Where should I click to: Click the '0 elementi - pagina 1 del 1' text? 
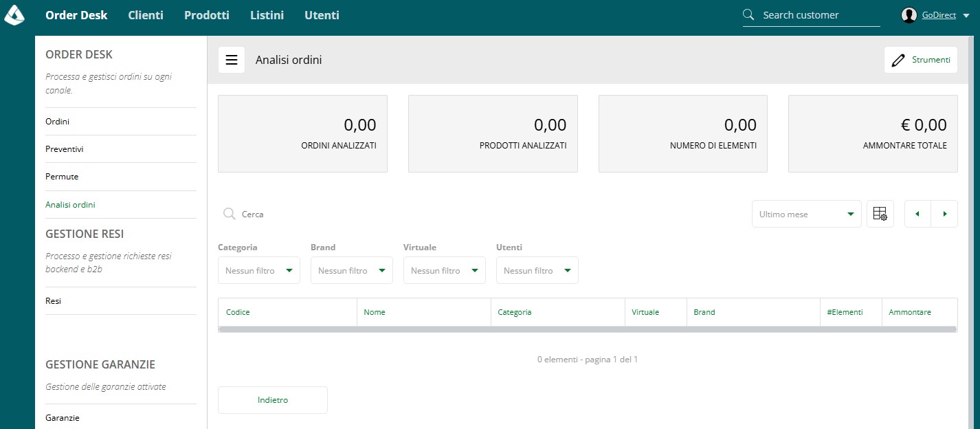tap(588, 360)
